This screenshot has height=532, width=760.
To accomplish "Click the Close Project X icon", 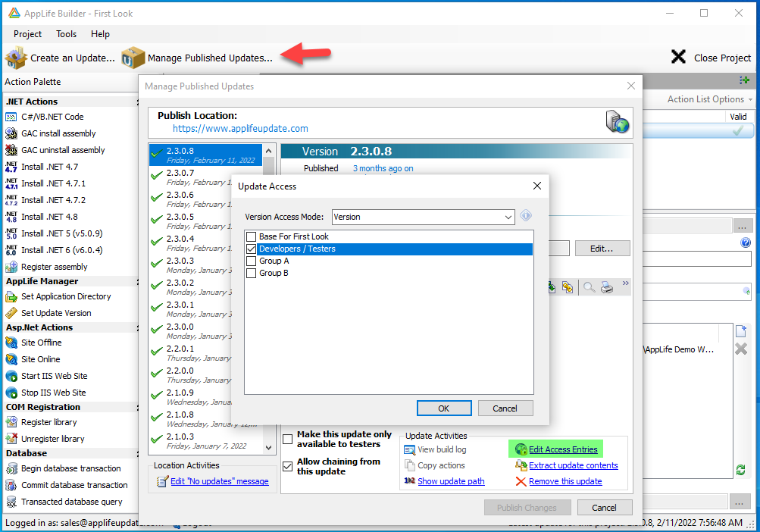I will (x=678, y=58).
